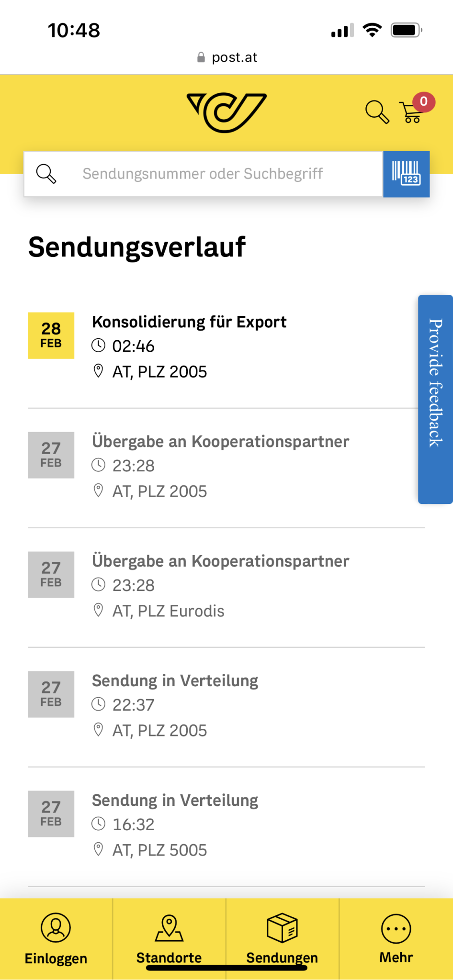Tap the post.at address bar
453x980 pixels.
[x=227, y=57]
